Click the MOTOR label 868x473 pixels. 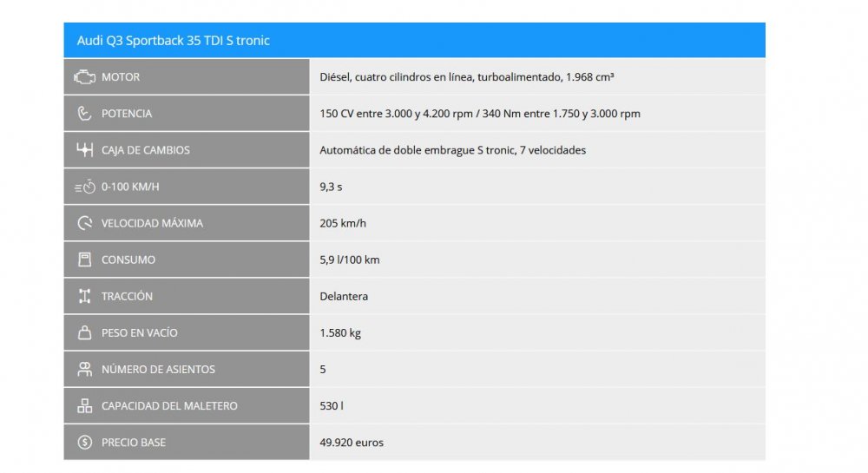coord(121,77)
